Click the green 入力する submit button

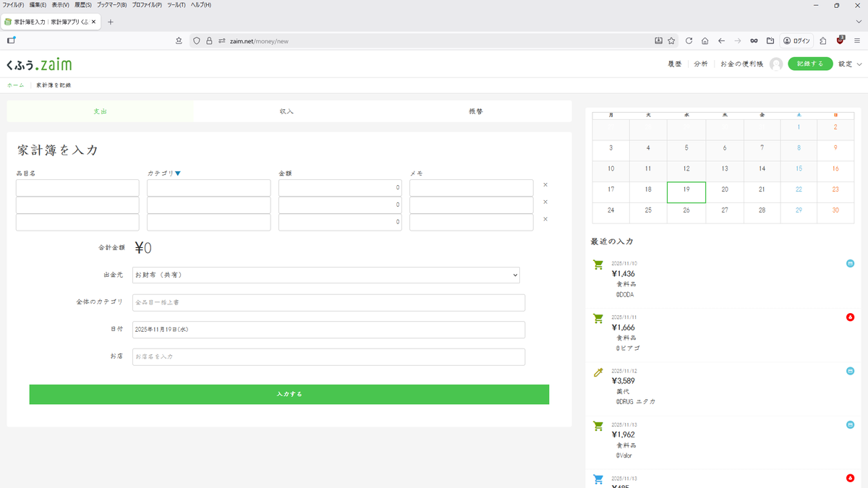289,394
